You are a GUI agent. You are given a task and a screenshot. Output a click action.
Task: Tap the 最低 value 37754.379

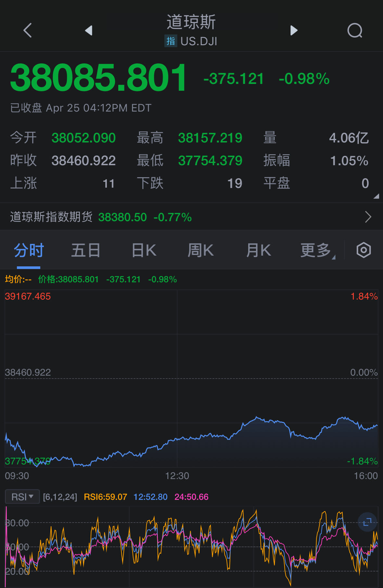[210, 161]
